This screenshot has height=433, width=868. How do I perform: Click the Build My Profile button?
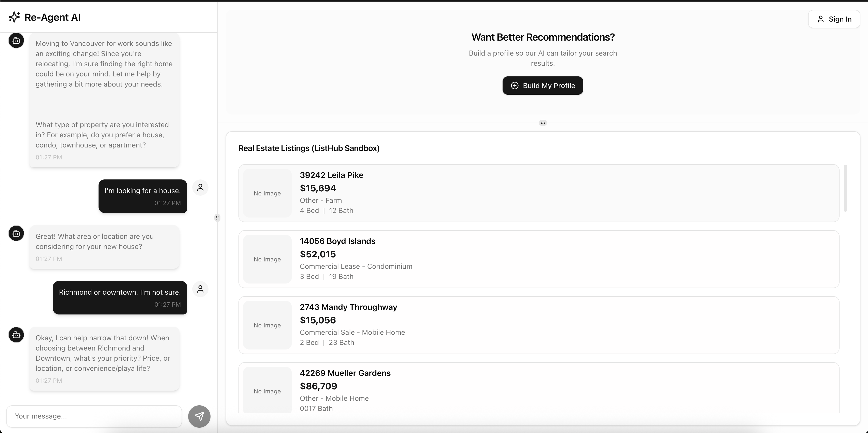click(542, 86)
